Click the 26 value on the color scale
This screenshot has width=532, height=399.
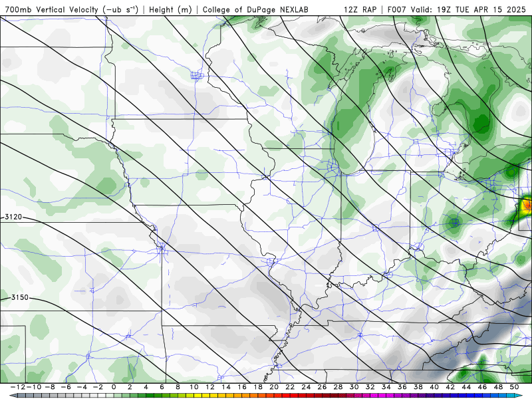[x=322, y=387]
